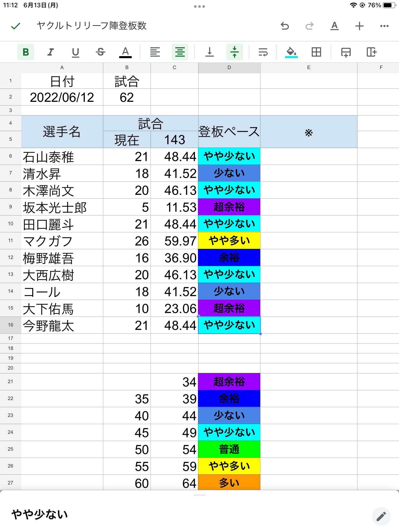Toggle text wrapping
The image size is (399, 532).
(x=263, y=52)
